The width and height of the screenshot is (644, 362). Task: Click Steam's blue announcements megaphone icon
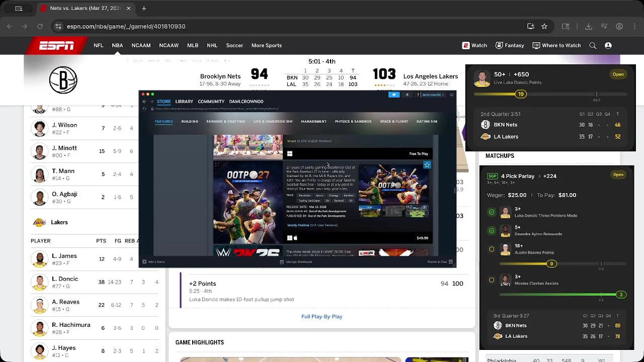[394, 95]
